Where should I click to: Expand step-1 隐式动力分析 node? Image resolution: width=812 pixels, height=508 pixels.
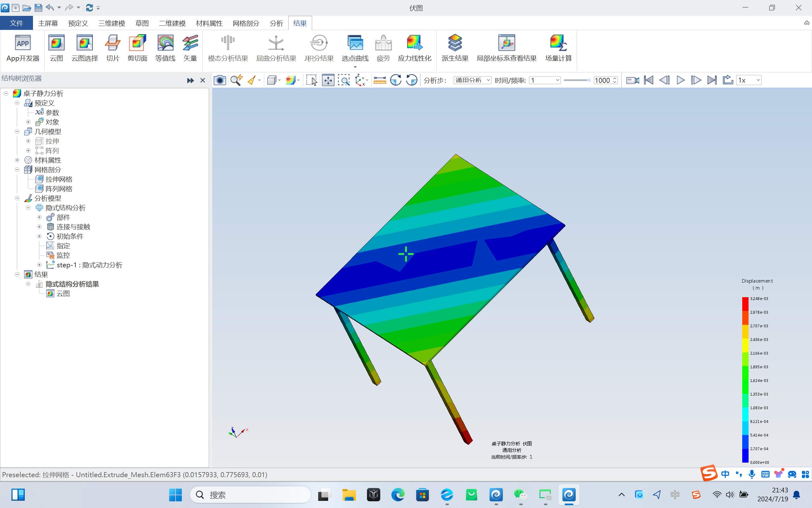pos(39,265)
